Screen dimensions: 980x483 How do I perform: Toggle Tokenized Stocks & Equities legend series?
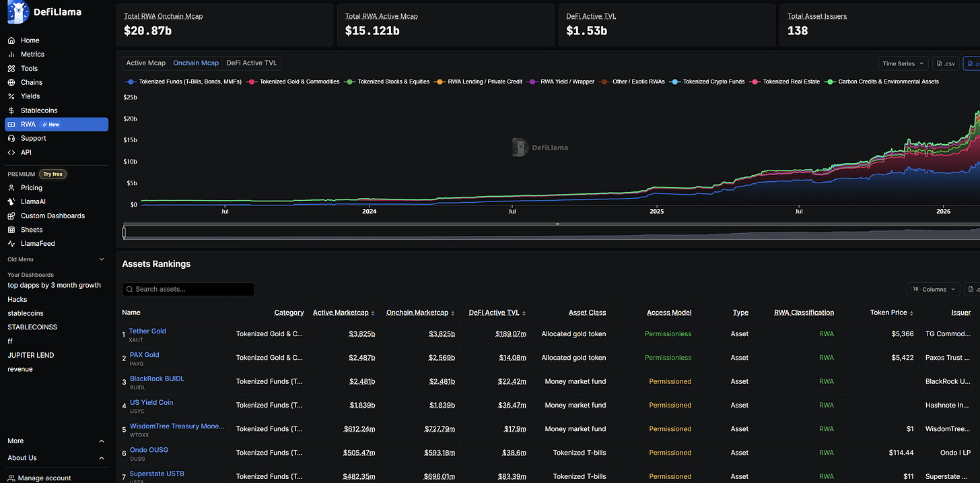point(386,82)
